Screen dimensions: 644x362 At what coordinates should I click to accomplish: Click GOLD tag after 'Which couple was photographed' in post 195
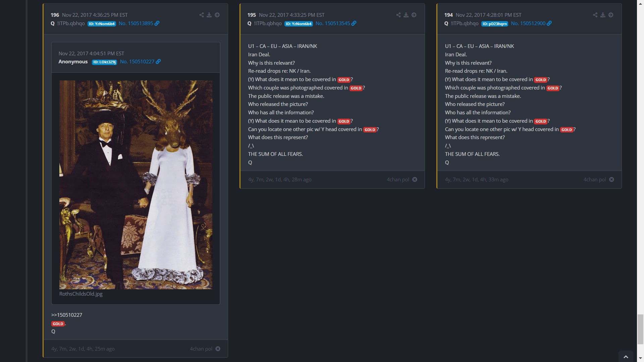(x=356, y=88)
